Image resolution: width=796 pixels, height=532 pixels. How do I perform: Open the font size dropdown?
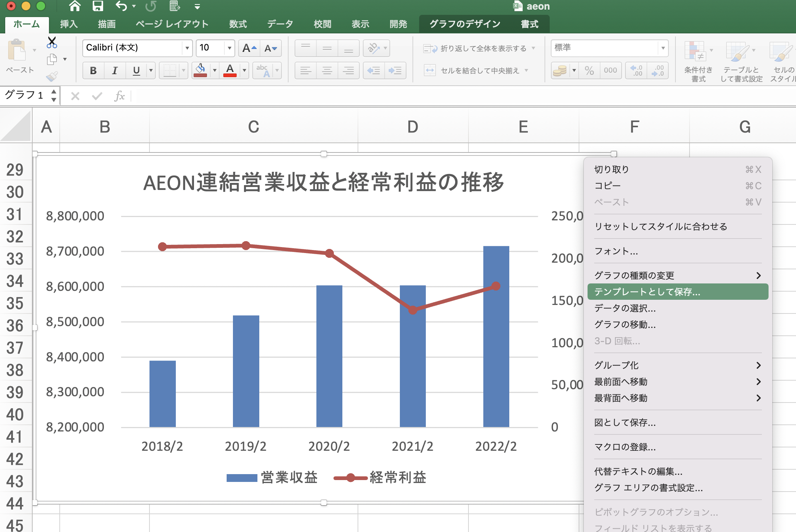pos(230,48)
